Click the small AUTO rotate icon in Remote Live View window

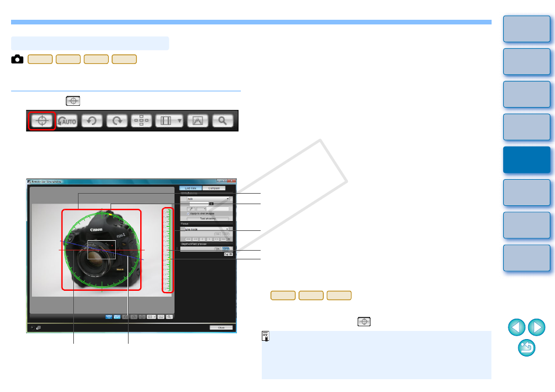(117, 317)
